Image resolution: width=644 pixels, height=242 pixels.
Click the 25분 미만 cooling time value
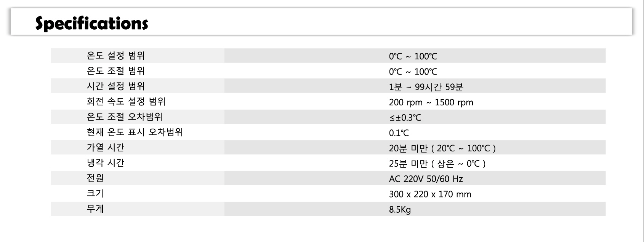click(x=437, y=164)
